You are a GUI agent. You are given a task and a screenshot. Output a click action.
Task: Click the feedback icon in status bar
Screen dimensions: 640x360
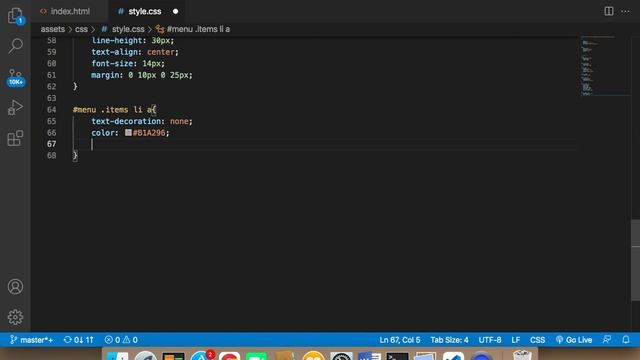click(607, 340)
